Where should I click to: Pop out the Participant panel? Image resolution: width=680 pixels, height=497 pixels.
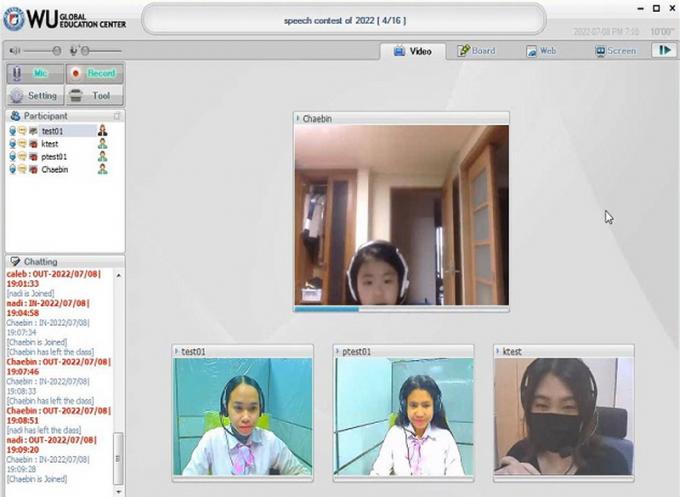click(x=117, y=116)
